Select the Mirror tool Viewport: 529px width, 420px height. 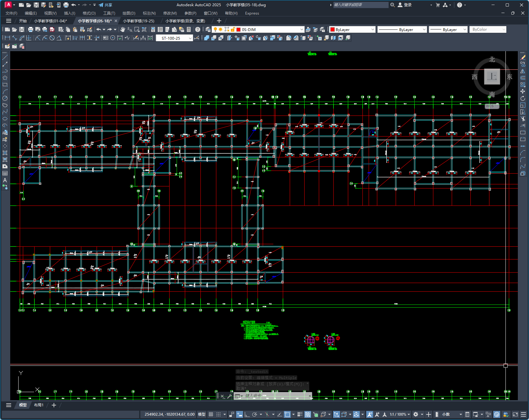coord(523,71)
